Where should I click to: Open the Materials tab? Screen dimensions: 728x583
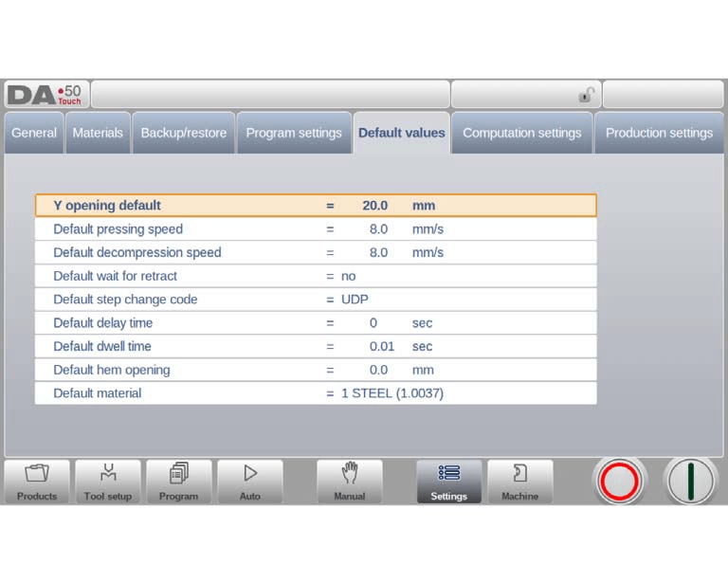(x=98, y=133)
